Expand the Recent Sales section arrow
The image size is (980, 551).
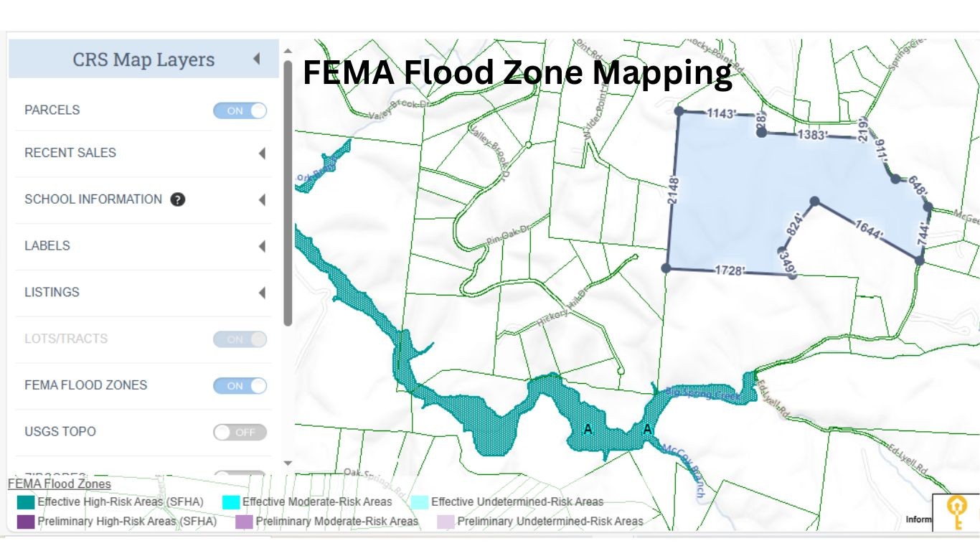[262, 153]
